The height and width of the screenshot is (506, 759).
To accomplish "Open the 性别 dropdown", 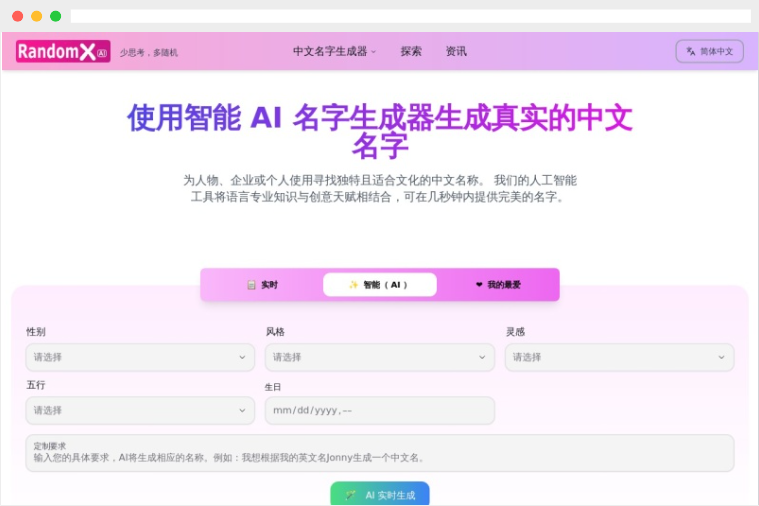I will point(140,357).
